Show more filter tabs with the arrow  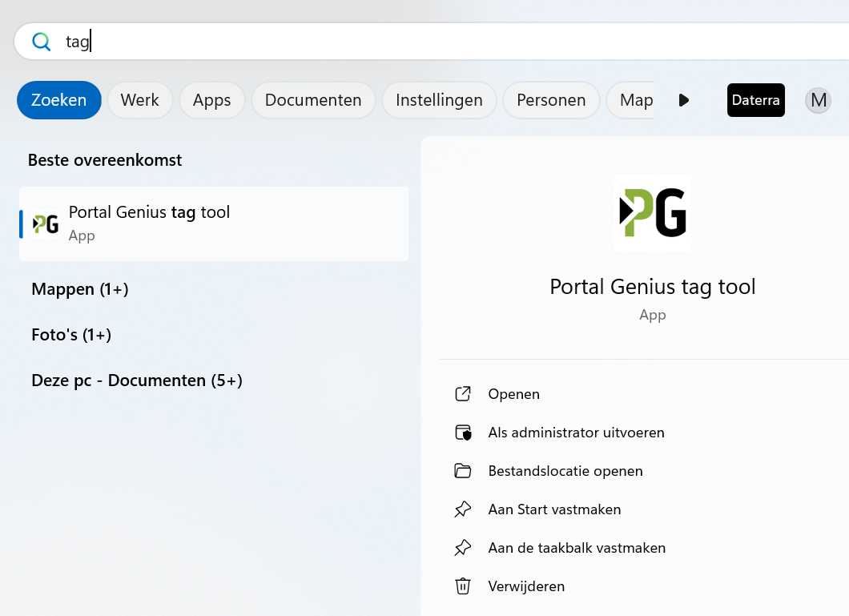point(684,100)
